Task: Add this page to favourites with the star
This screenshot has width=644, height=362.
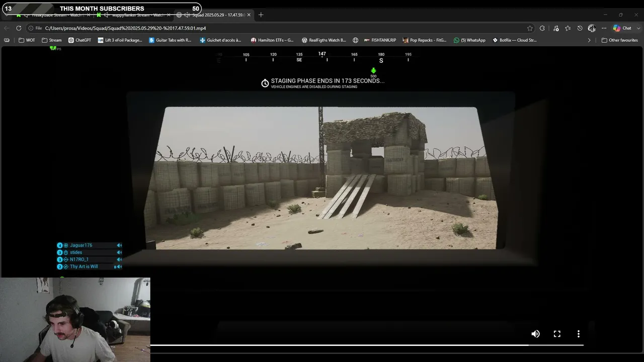Action: click(x=530, y=28)
